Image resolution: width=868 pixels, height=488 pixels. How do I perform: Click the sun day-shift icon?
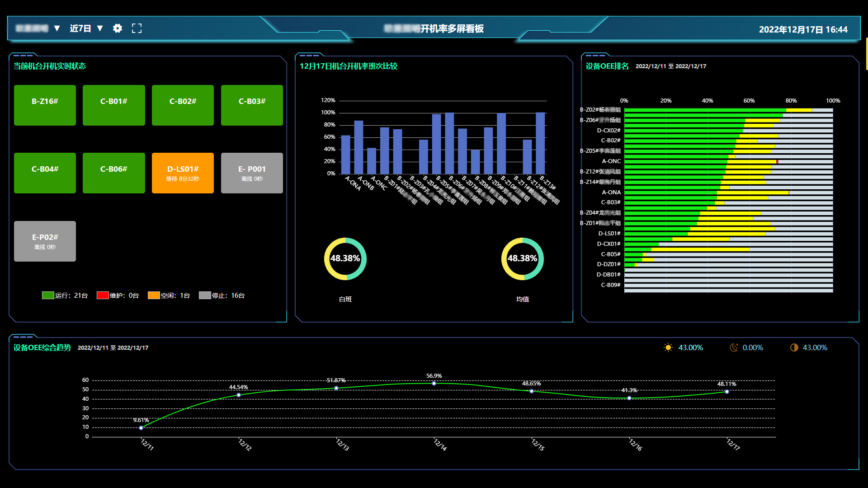pyautogui.click(x=668, y=347)
